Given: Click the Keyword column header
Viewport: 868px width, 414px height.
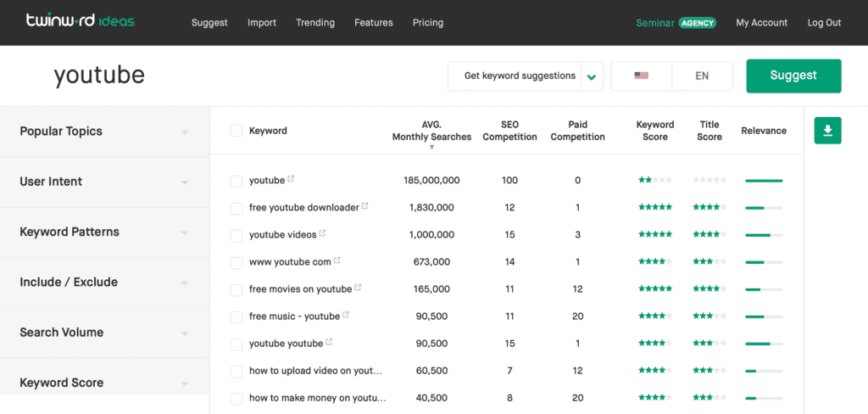Looking at the screenshot, I should click(268, 131).
